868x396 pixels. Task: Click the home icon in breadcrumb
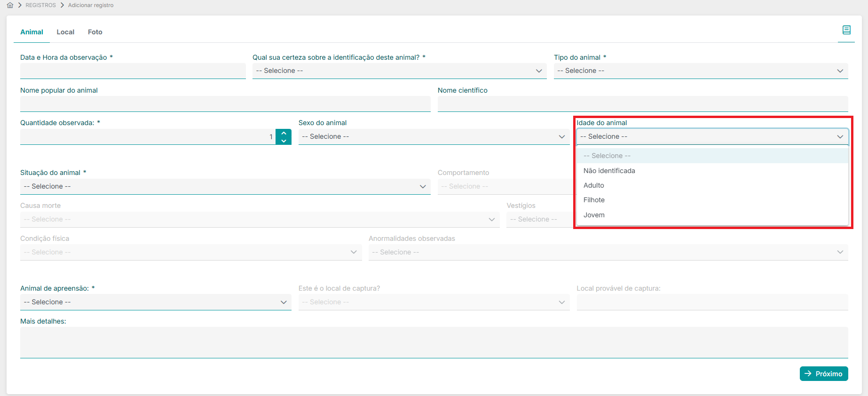pyautogui.click(x=10, y=5)
